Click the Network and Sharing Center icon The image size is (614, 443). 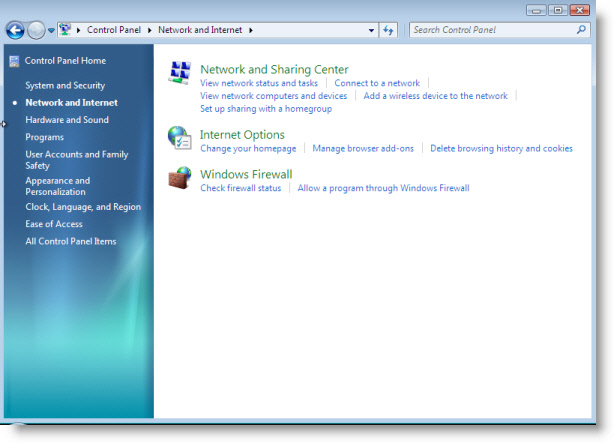point(180,72)
